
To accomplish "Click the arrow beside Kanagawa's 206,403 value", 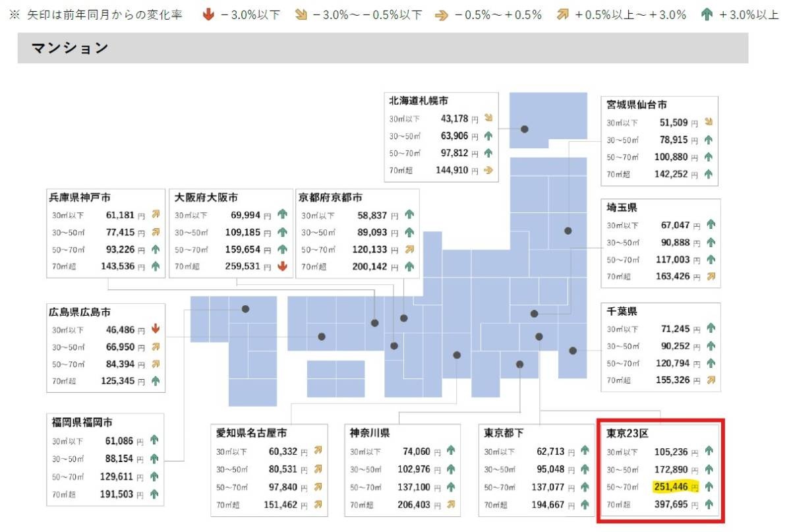I will (451, 504).
